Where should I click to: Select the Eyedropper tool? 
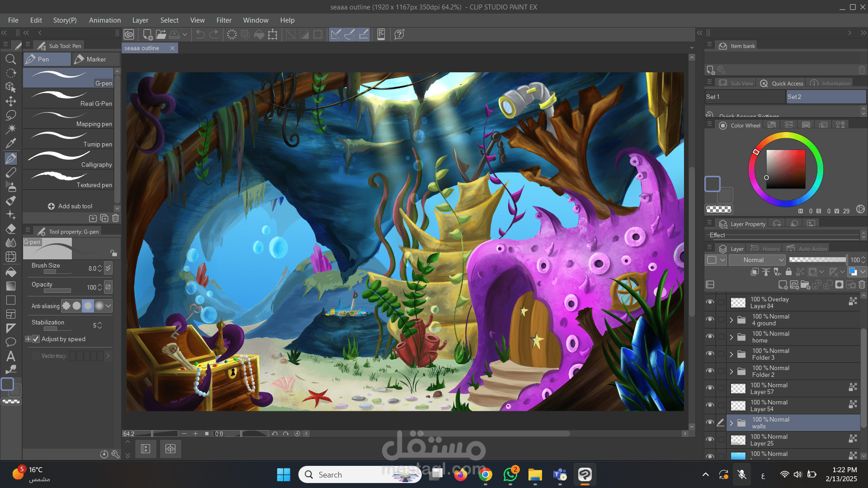click(11, 144)
